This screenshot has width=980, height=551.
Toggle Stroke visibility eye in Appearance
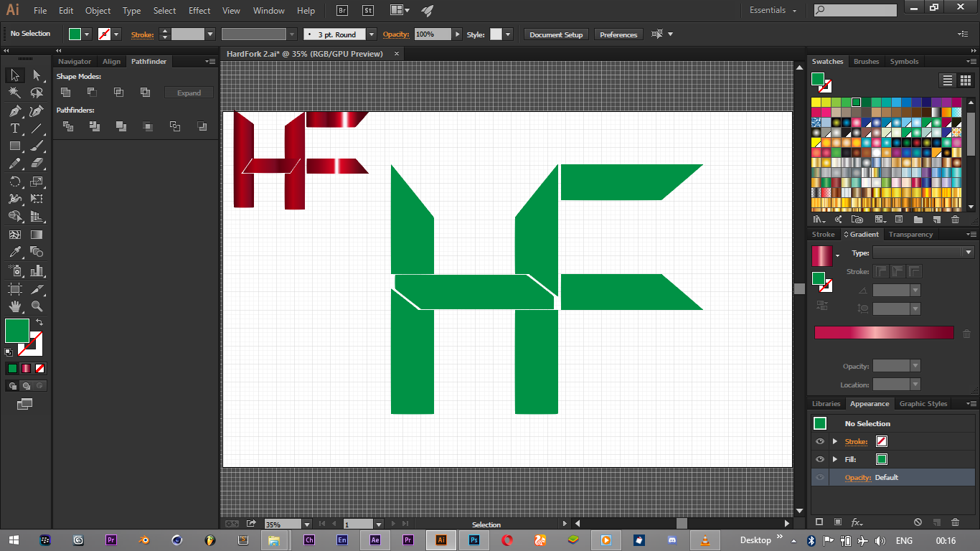click(x=820, y=441)
